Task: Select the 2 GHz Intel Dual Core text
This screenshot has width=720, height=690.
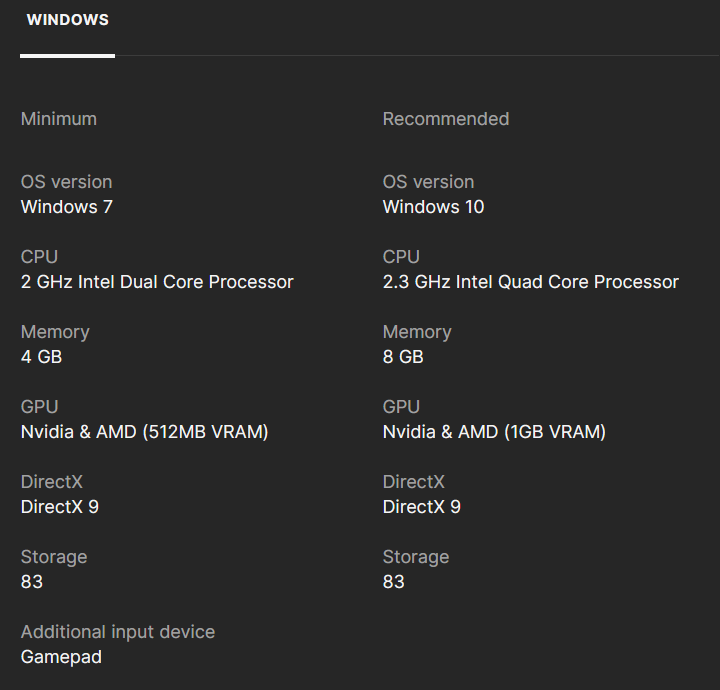Action: click(x=157, y=282)
